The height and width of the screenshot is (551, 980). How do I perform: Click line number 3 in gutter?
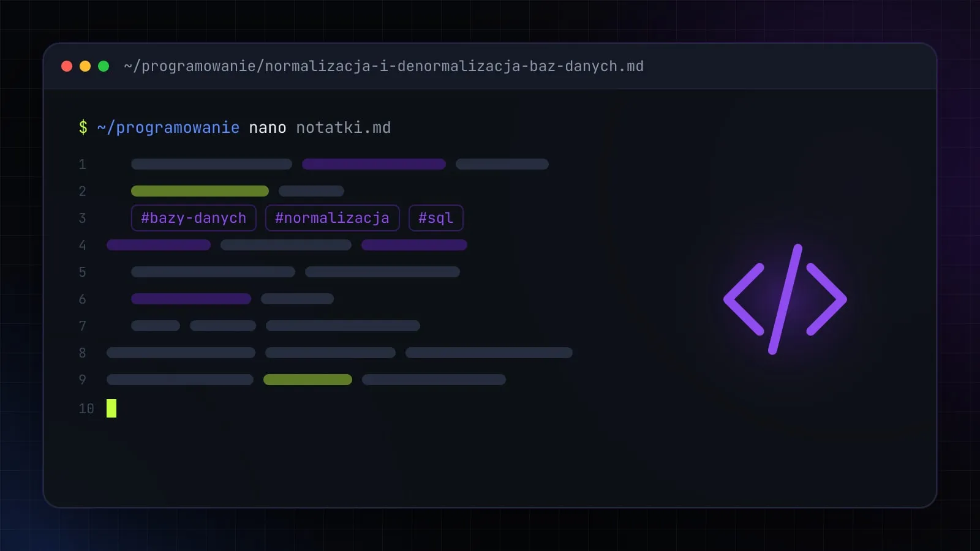point(82,218)
